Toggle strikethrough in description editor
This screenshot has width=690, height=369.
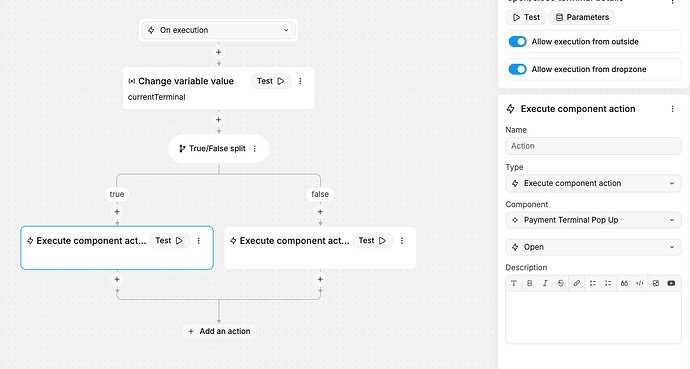pyautogui.click(x=561, y=283)
